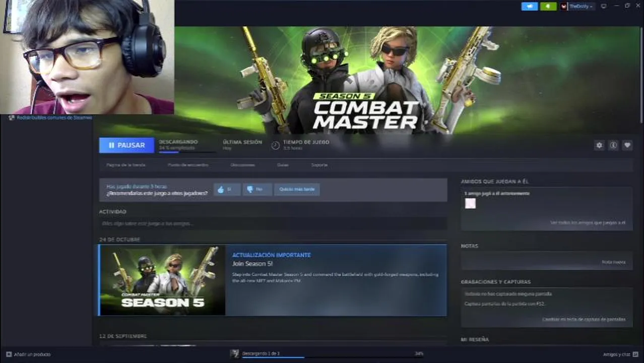
Task: Open the Join Season 5! update title
Action: pos(252,264)
